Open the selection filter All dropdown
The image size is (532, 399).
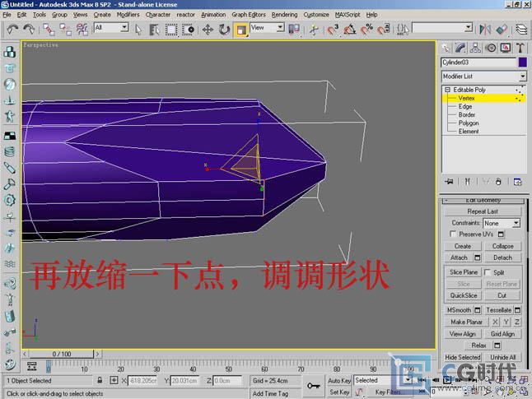[124, 27]
